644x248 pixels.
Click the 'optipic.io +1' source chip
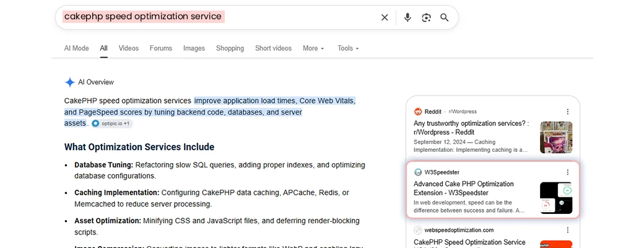pyautogui.click(x=112, y=123)
